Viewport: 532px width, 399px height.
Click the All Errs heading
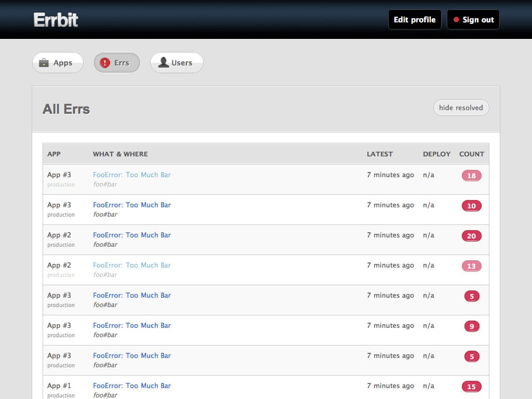click(66, 109)
